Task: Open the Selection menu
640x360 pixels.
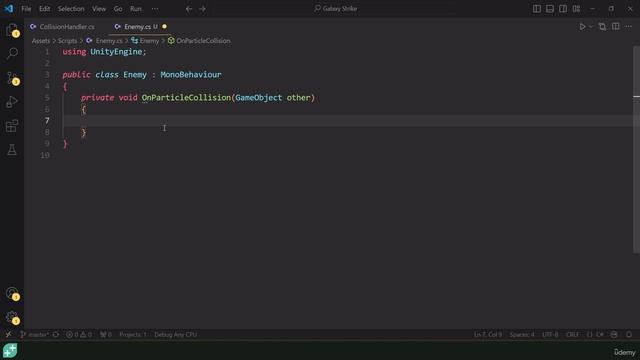Action: click(x=71, y=9)
